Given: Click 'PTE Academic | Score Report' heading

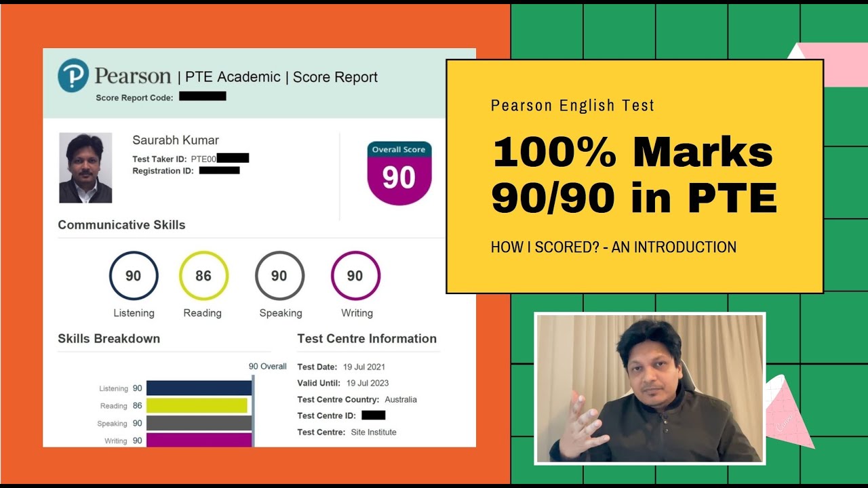Looking at the screenshot, I should coord(281,77).
